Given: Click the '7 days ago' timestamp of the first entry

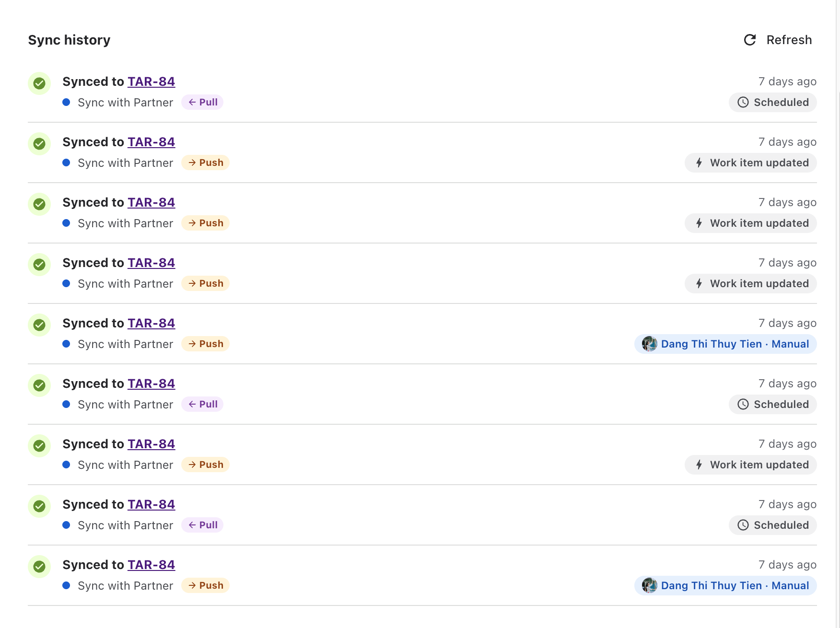Looking at the screenshot, I should pos(787,81).
